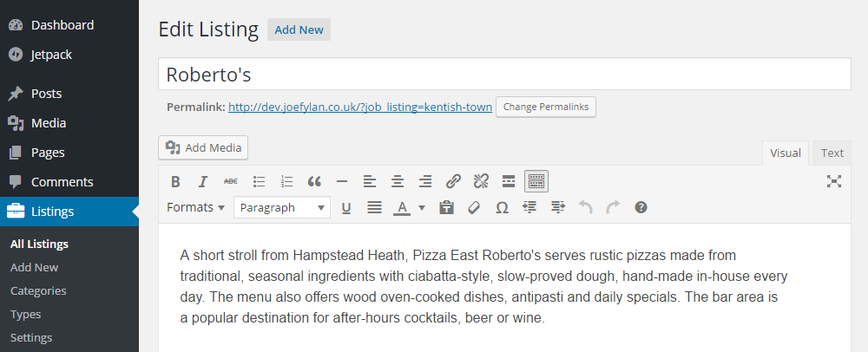Clear formatting with the eraser icon
This screenshot has height=352, width=868.
click(474, 208)
